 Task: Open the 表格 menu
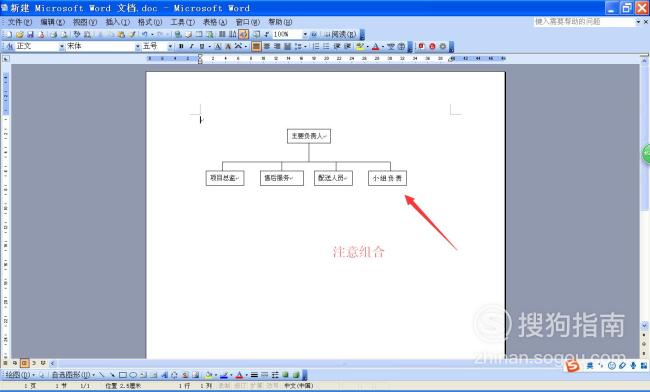pos(215,22)
